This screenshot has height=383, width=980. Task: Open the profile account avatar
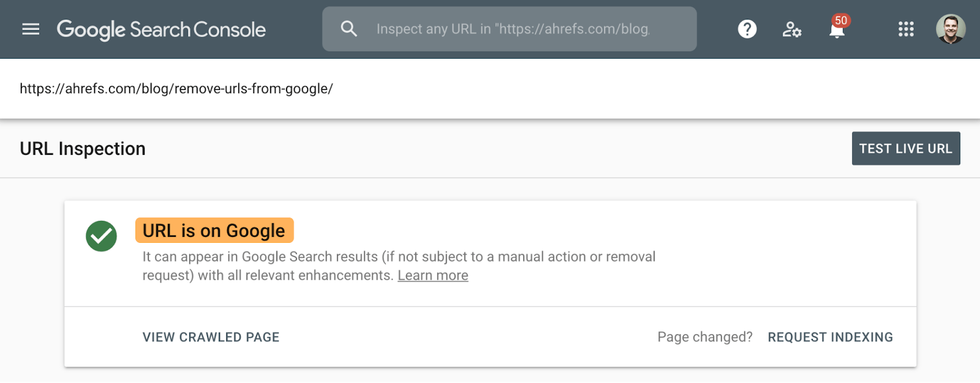click(x=951, y=29)
